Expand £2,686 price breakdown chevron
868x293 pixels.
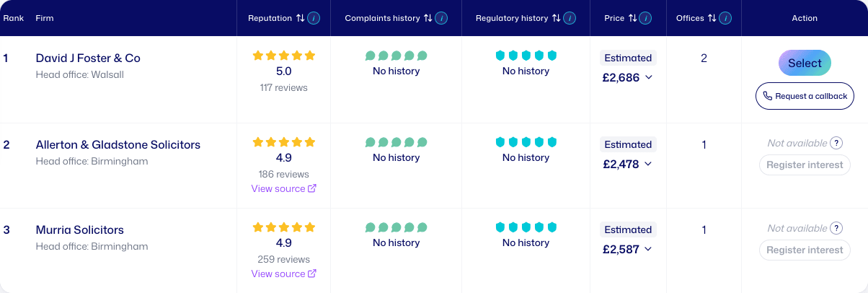click(648, 77)
